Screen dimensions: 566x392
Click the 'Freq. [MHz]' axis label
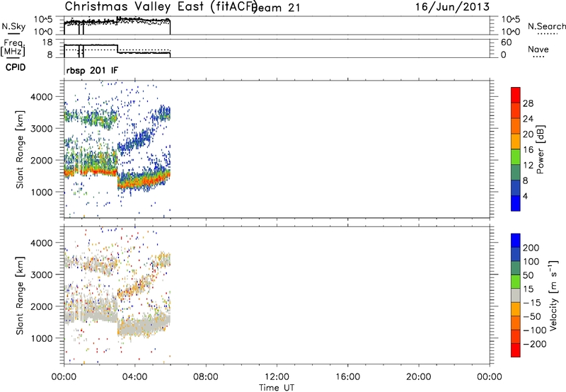click(x=13, y=47)
